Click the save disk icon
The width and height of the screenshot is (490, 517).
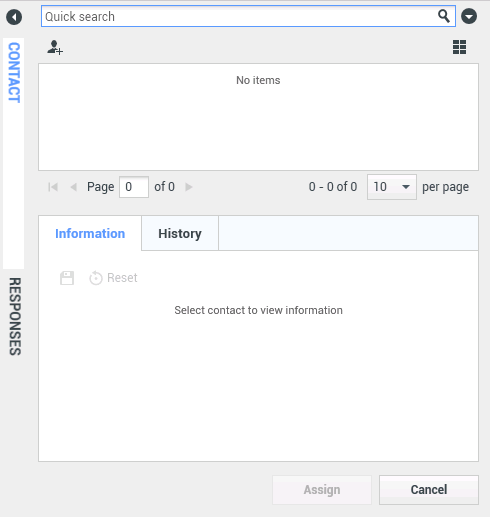(x=67, y=278)
